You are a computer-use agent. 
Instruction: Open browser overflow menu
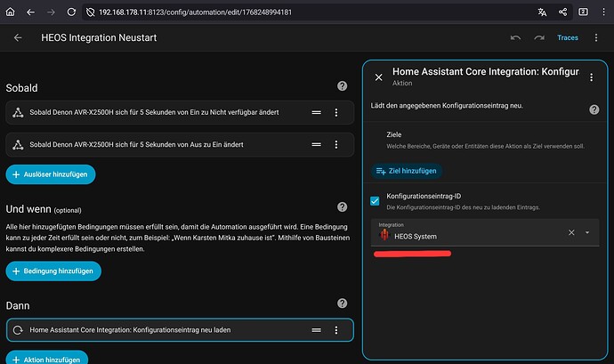pyautogui.click(x=603, y=12)
